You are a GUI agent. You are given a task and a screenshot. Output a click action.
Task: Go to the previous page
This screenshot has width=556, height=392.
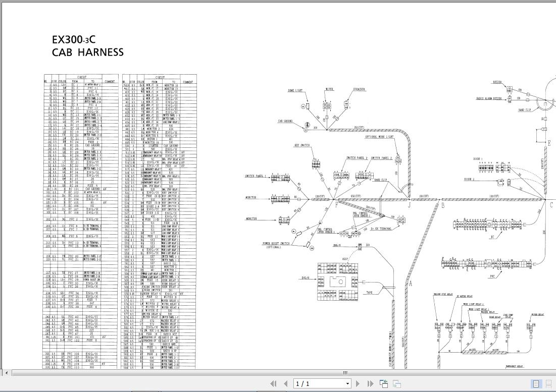[286, 383]
